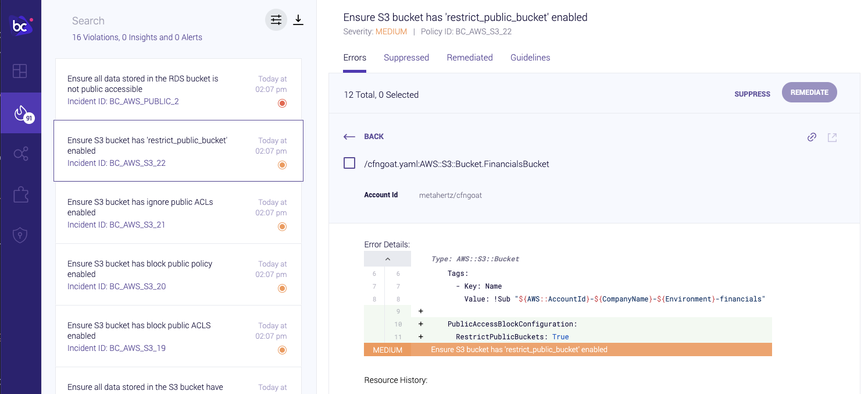
Task: Click the back arrow icon
Action: (349, 137)
